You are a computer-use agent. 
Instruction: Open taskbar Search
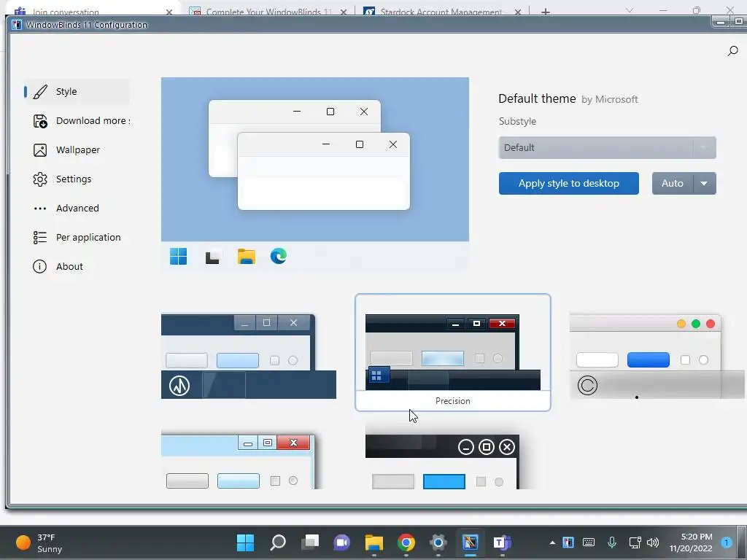(x=278, y=542)
